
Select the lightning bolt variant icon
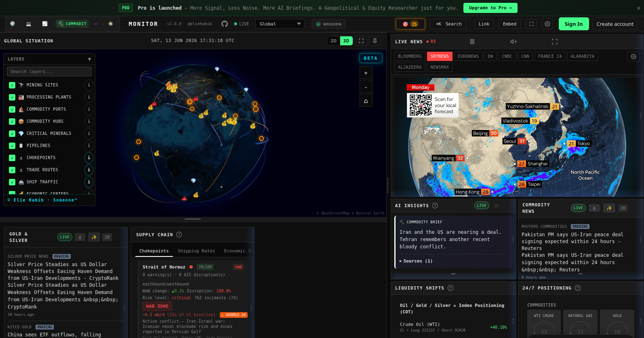coord(96,24)
